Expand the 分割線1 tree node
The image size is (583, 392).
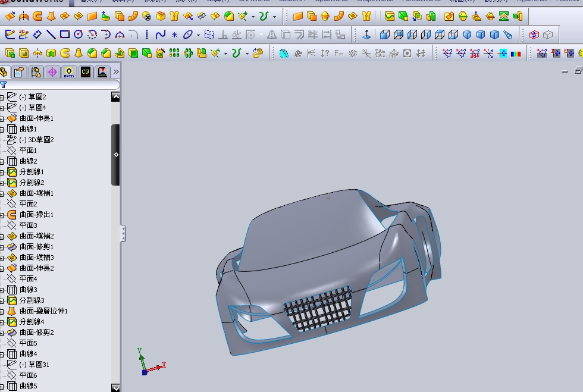coord(2,172)
